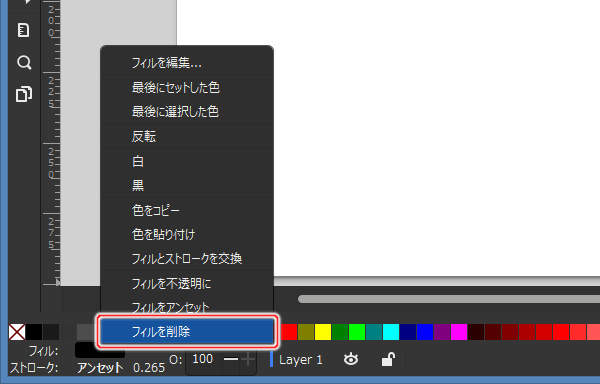Pick the teal palette swatch

click(374, 332)
